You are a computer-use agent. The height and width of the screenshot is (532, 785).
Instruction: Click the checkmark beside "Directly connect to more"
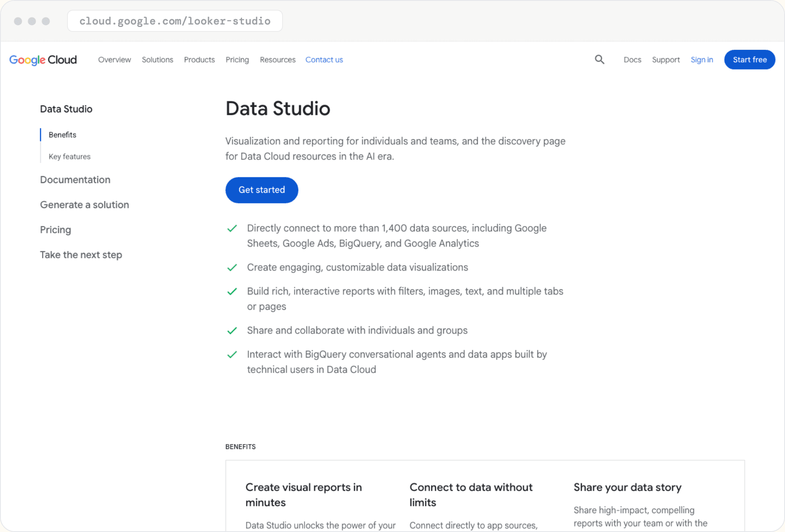click(x=232, y=228)
